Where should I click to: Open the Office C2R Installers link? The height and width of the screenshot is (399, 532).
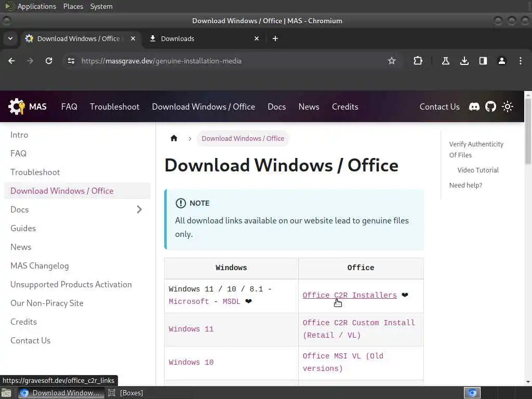coord(350,295)
